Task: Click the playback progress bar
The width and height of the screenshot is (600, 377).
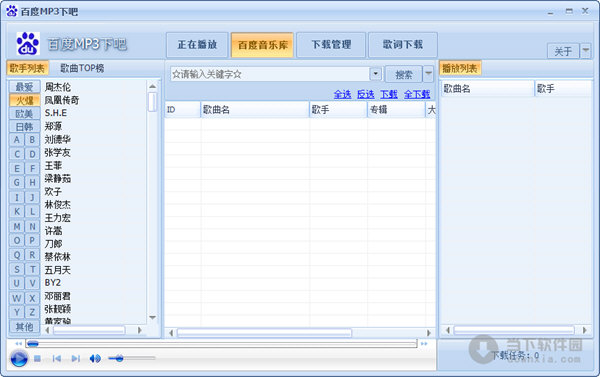Action: (221, 344)
